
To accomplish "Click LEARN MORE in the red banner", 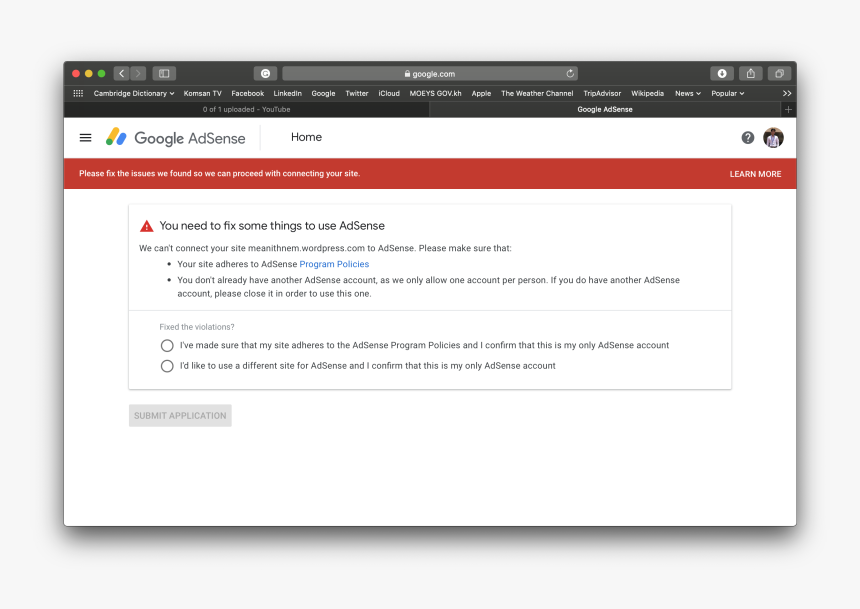I will tap(755, 174).
